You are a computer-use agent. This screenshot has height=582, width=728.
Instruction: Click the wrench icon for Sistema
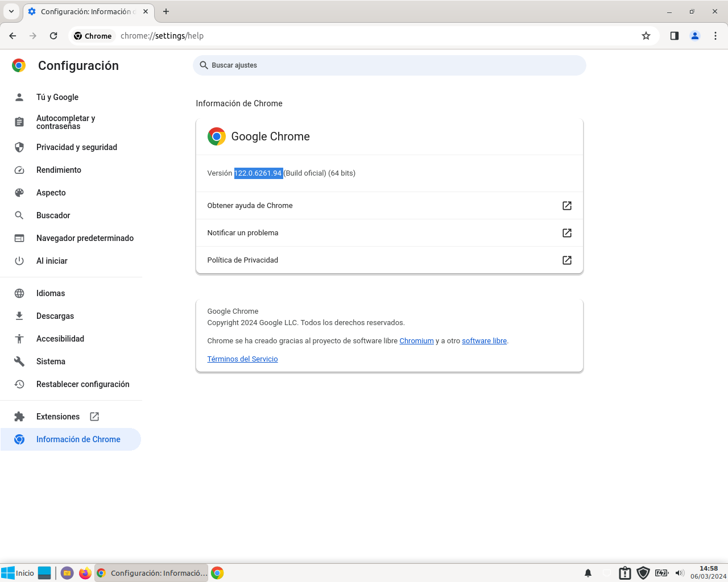click(x=19, y=361)
